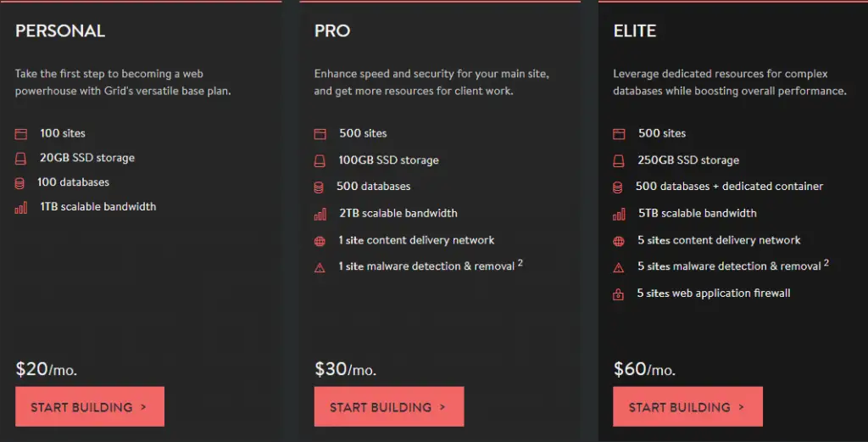Click the malware warning triangle in Pro plan

320,267
